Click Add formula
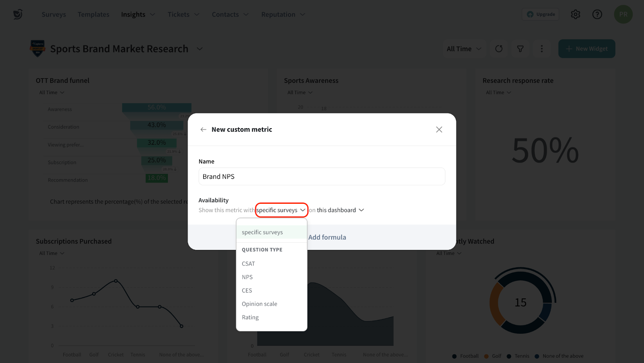Image resolution: width=644 pixels, height=363 pixels. point(327,237)
